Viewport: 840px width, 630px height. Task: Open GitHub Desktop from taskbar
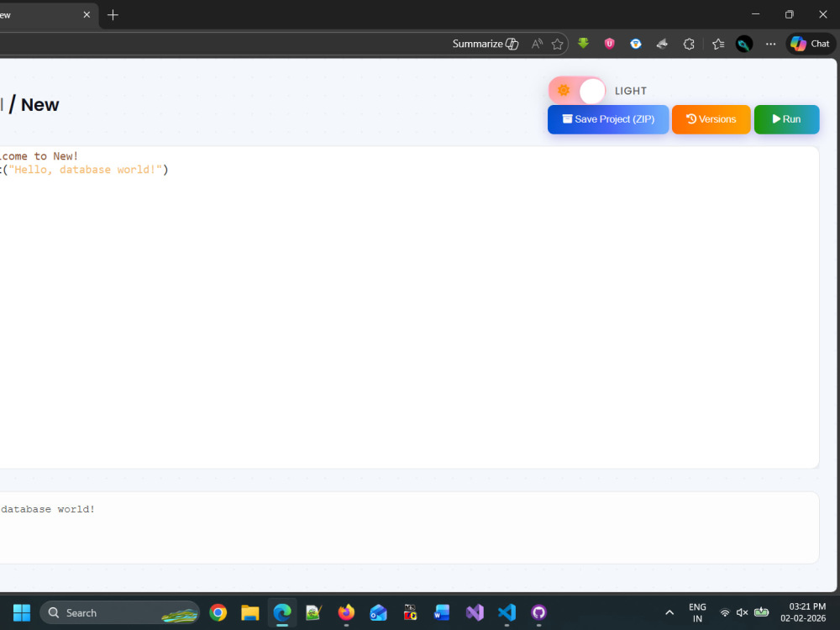click(538, 612)
